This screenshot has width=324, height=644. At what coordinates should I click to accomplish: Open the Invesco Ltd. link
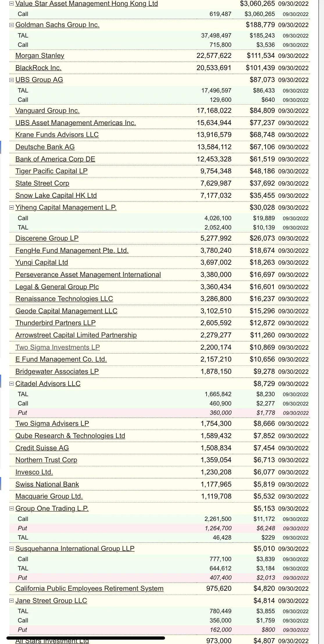(34, 472)
